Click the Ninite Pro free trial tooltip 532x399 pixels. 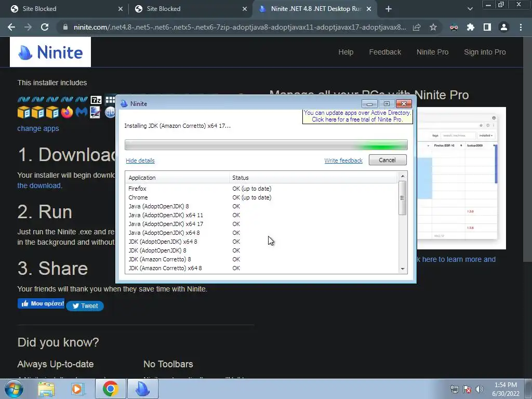[357, 116]
